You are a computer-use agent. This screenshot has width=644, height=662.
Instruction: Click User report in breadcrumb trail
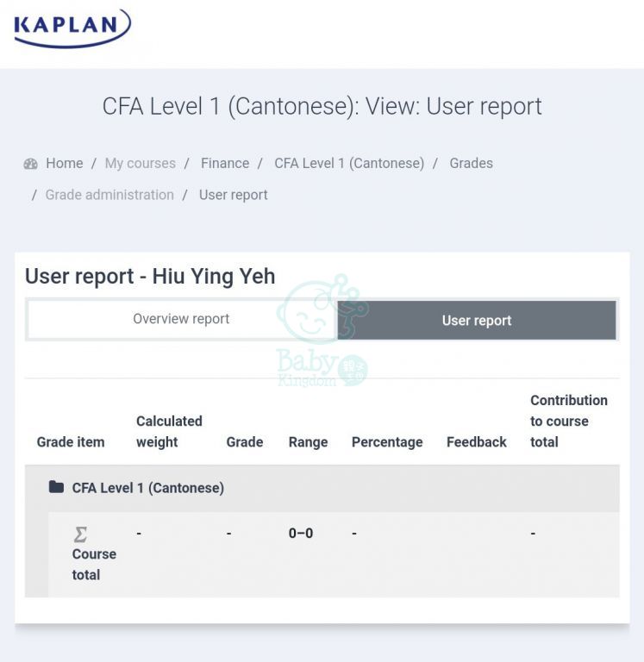coord(233,195)
